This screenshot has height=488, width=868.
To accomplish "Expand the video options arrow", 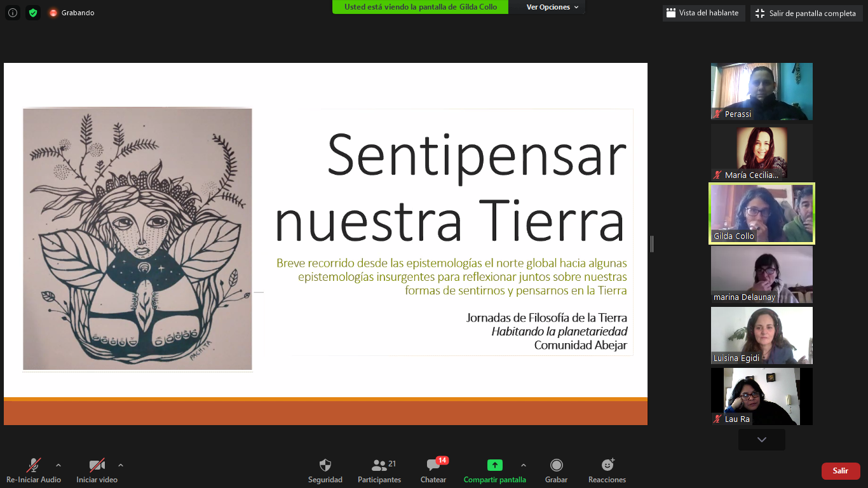I will tap(121, 465).
